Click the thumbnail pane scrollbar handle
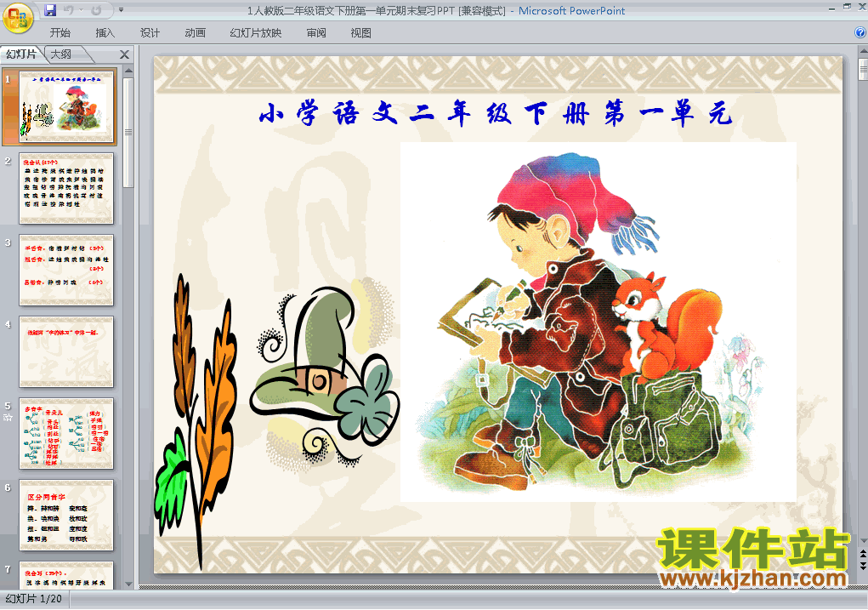The image size is (868, 610). point(128,133)
